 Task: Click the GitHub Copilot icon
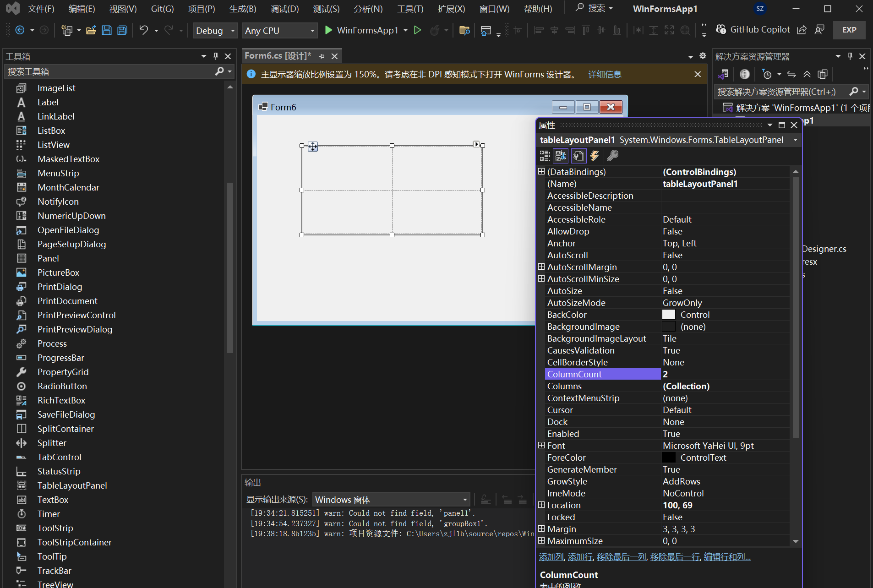tap(721, 29)
